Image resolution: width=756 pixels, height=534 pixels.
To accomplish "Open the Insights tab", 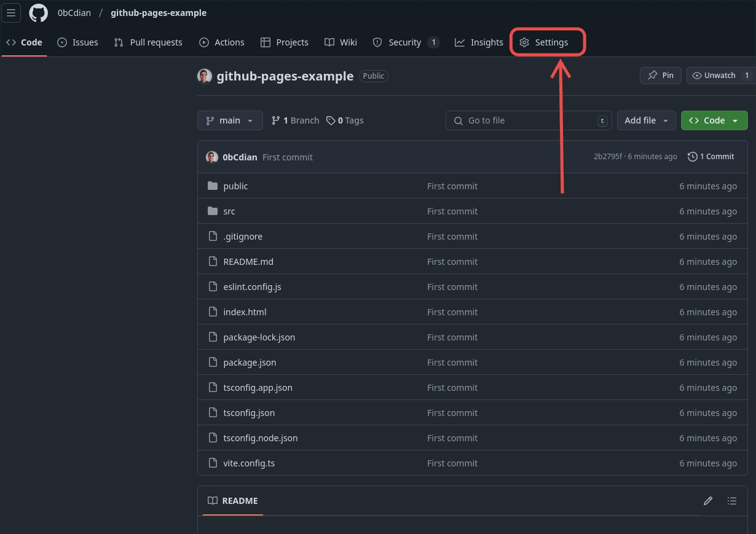I will 479,42.
